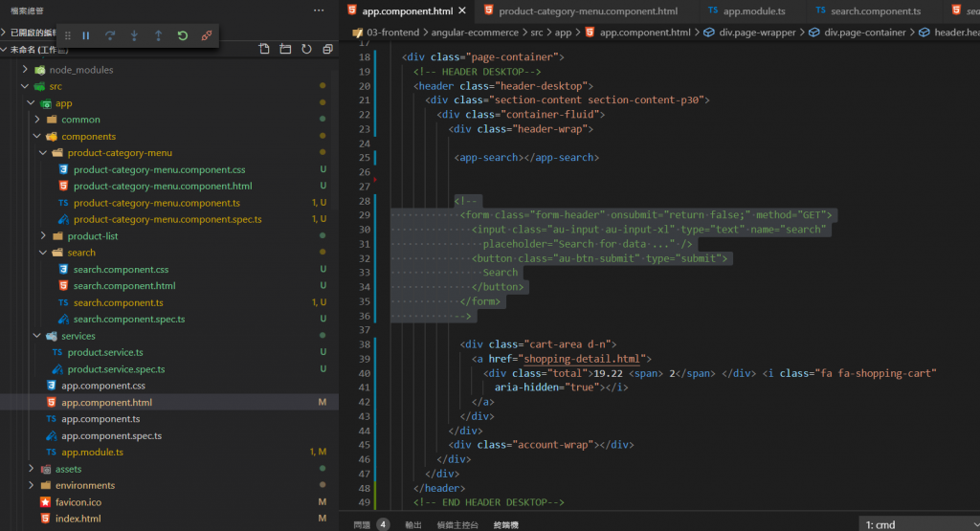
Task: Restart the debug session
Action: [x=183, y=35]
